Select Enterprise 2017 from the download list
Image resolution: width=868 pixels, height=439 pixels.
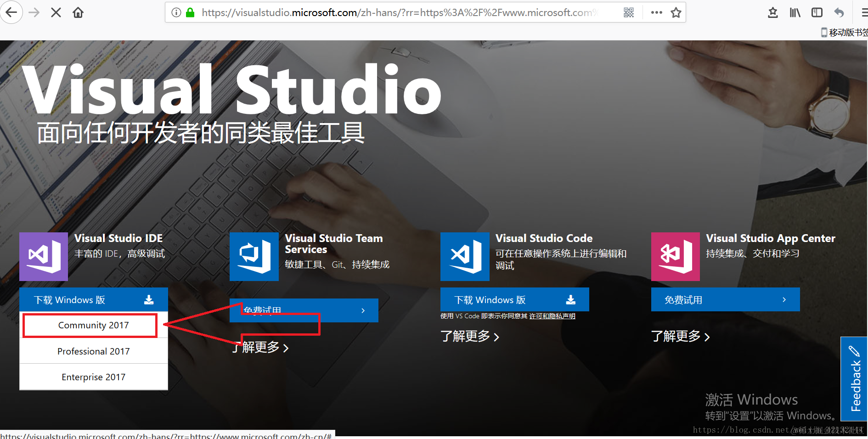(x=94, y=377)
